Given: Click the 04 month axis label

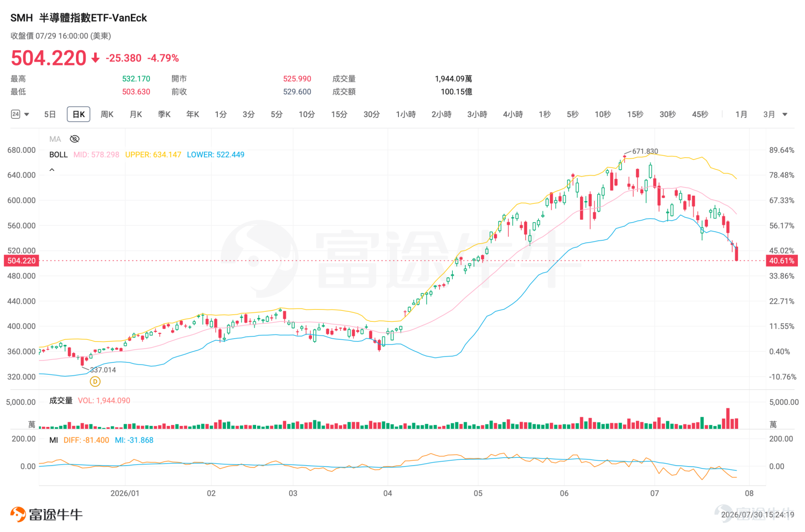Looking at the screenshot, I should 387,493.
